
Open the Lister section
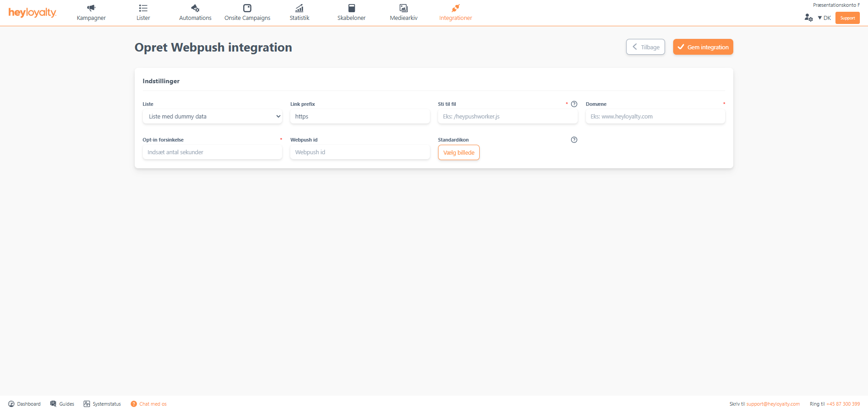[143, 13]
